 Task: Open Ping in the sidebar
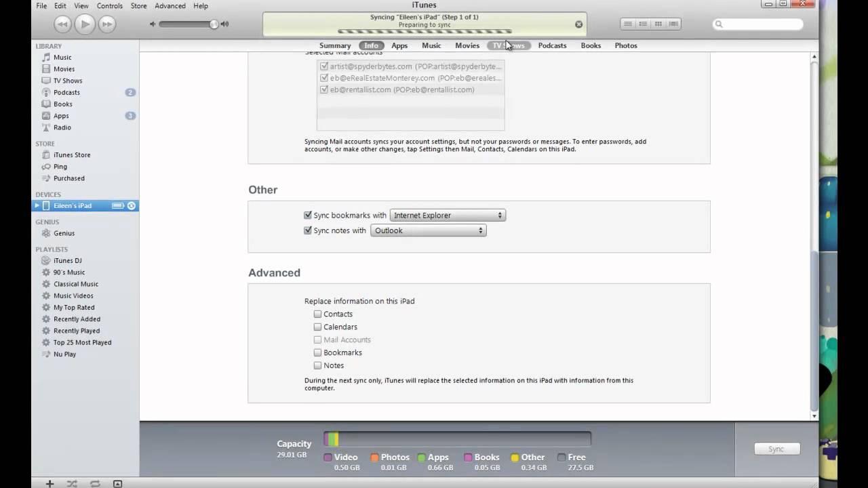point(60,167)
